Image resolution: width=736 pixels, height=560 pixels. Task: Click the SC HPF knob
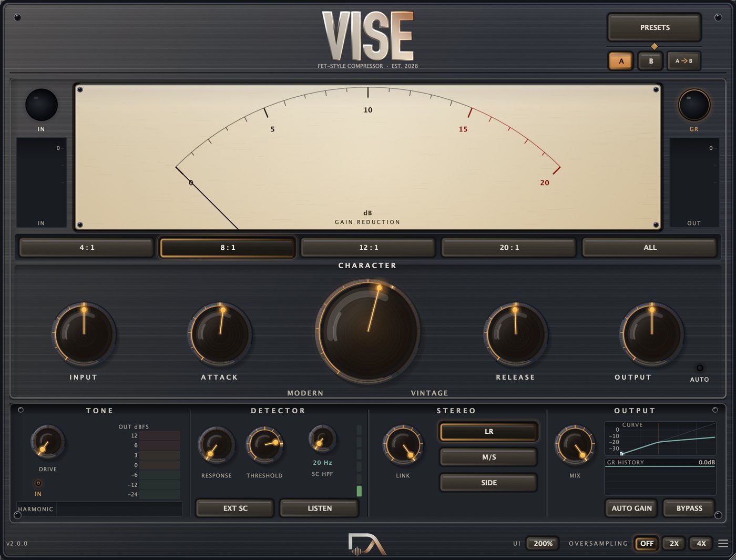pyautogui.click(x=322, y=439)
